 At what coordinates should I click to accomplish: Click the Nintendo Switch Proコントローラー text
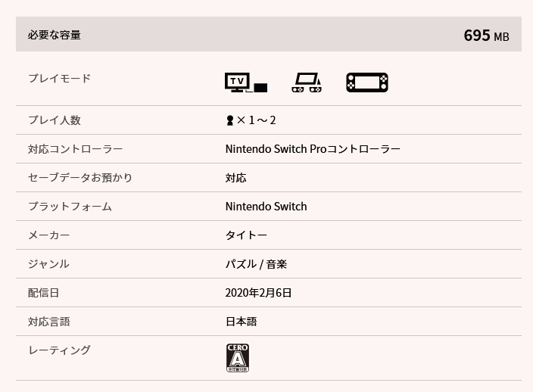coord(313,149)
